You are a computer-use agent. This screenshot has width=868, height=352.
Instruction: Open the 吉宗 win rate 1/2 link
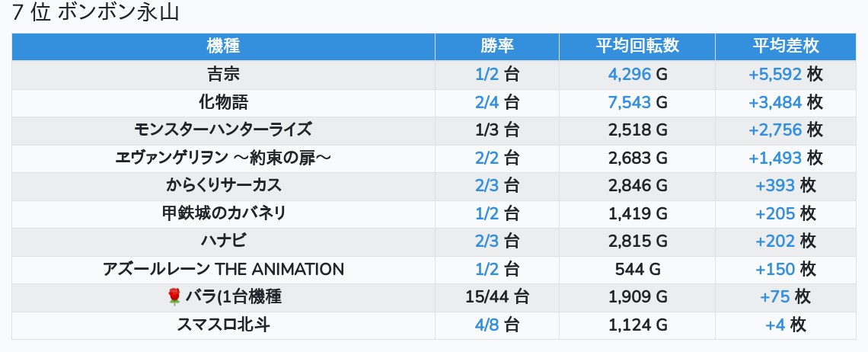pos(487,75)
